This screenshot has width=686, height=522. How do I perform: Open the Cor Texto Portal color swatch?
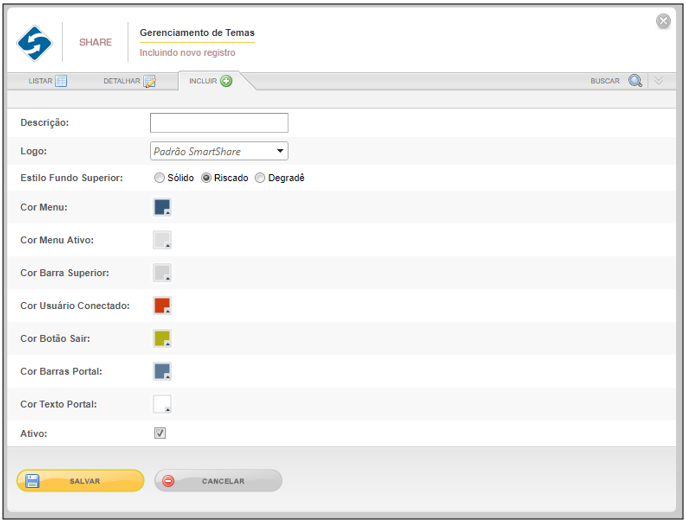tap(162, 404)
